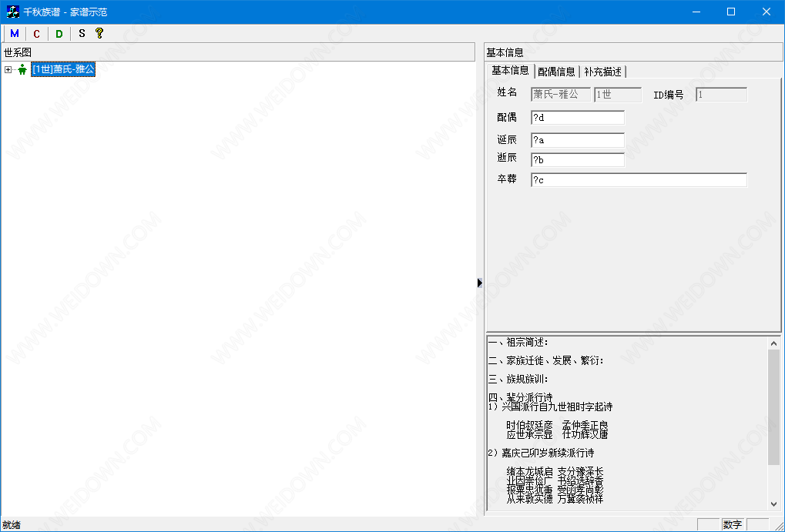Click the 诞辰 input field
The width and height of the screenshot is (785, 532).
pyautogui.click(x=578, y=140)
